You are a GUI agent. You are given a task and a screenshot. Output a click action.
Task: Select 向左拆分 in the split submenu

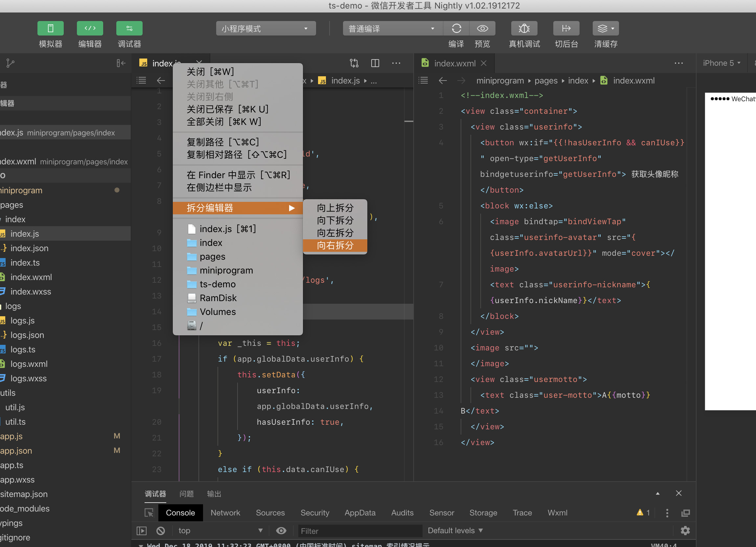pos(335,233)
